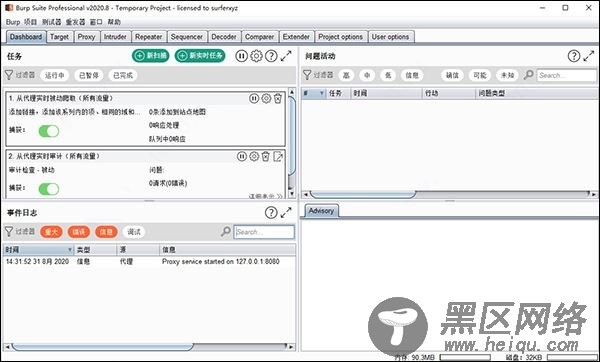Click the Burp Suite logo in title bar
Viewport: 600px width, 362px height.
[x=8, y=8]
